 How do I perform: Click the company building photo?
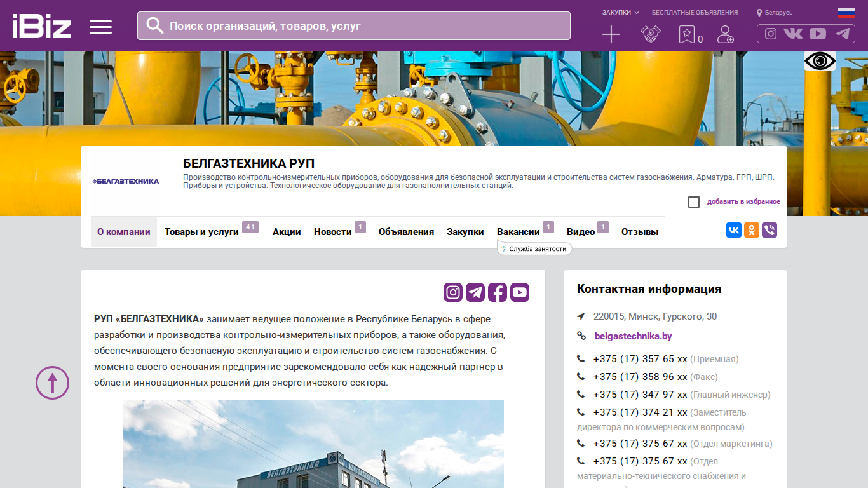click(x=313, y=444)
